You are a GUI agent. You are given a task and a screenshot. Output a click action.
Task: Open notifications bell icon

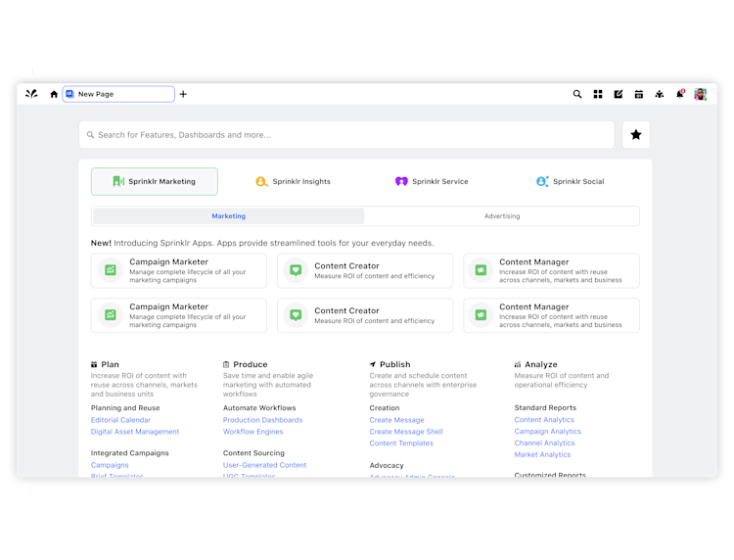click(x=680, y=94)
